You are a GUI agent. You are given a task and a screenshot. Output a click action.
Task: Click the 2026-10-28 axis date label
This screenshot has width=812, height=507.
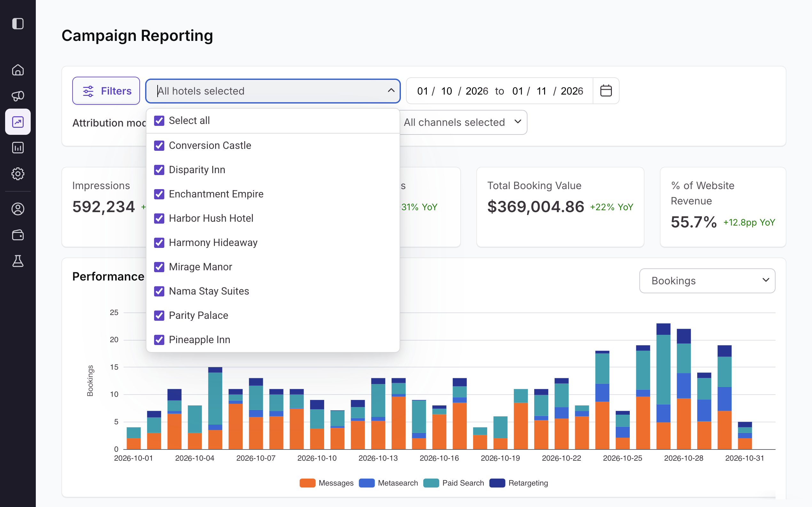(683, 458)
